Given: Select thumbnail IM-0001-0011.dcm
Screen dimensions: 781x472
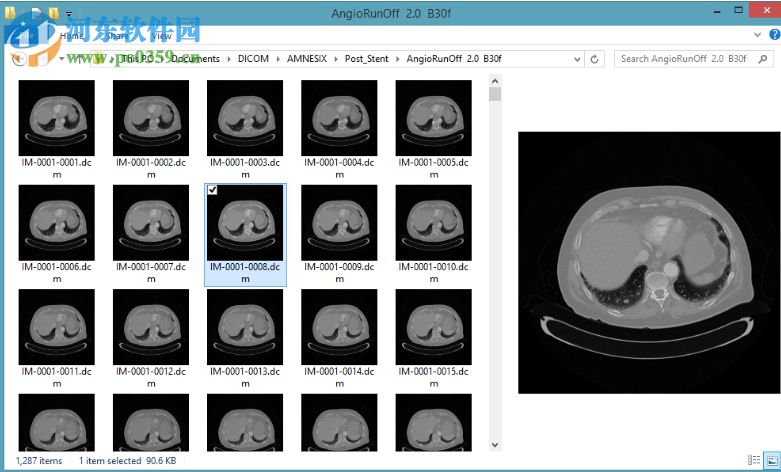Looking at the screenshot, I should (56, 327).
